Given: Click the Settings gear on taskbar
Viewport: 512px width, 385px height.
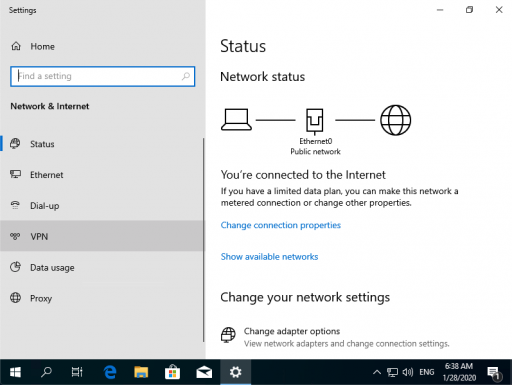Looking at the screenshot, I should coord(235,372).
